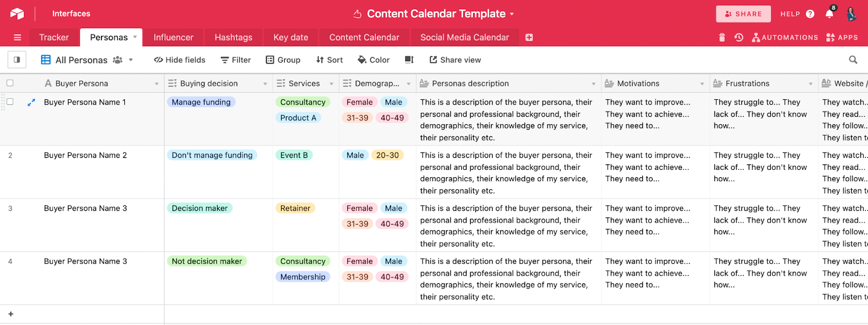
Task: Add a new table with plus icon
Action: 529,37
